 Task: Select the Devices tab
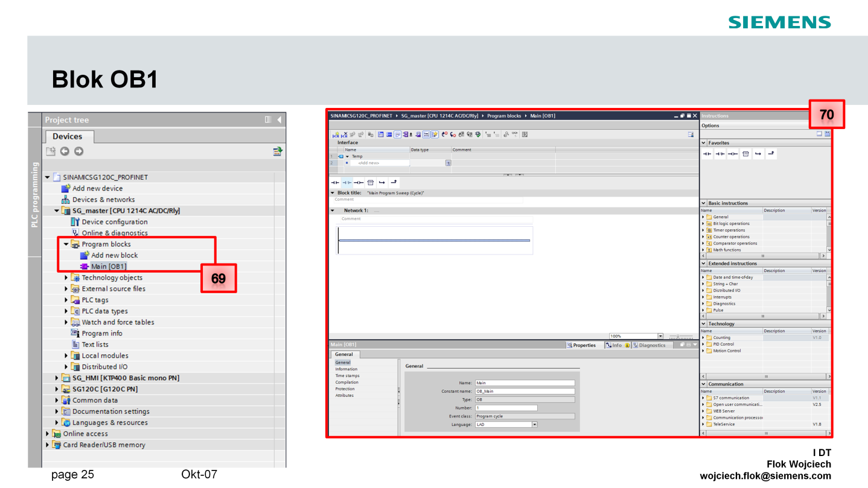coord(67,136)
